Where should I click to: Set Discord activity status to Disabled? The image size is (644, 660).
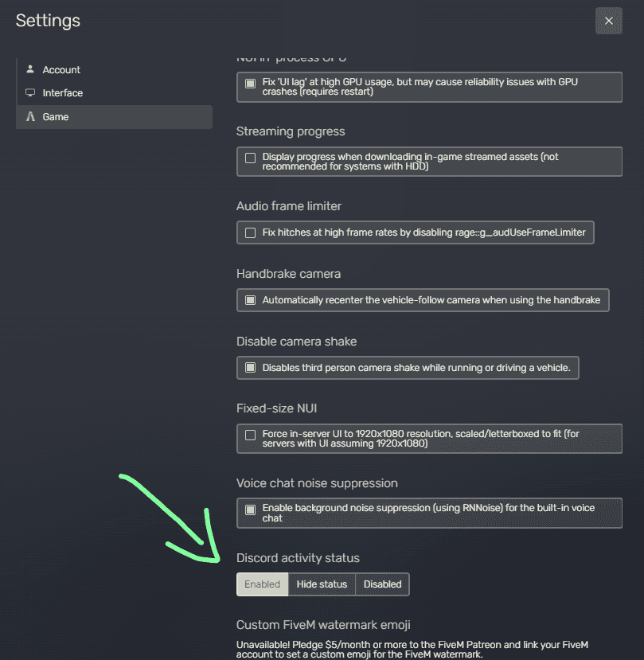point(381,584)
